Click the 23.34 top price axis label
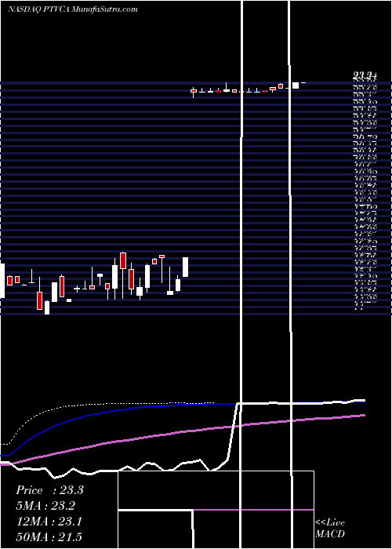392x549 pixels. pos(365,75)
